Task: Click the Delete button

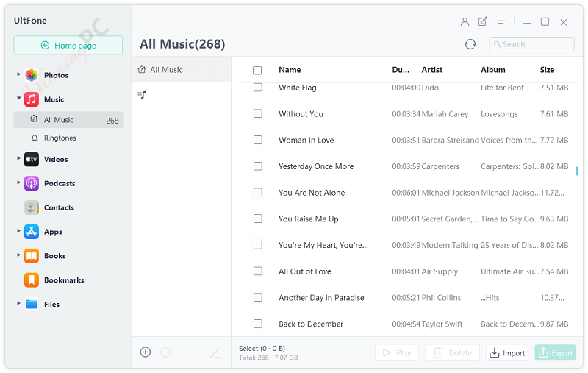Action: [x=452, y=353]
